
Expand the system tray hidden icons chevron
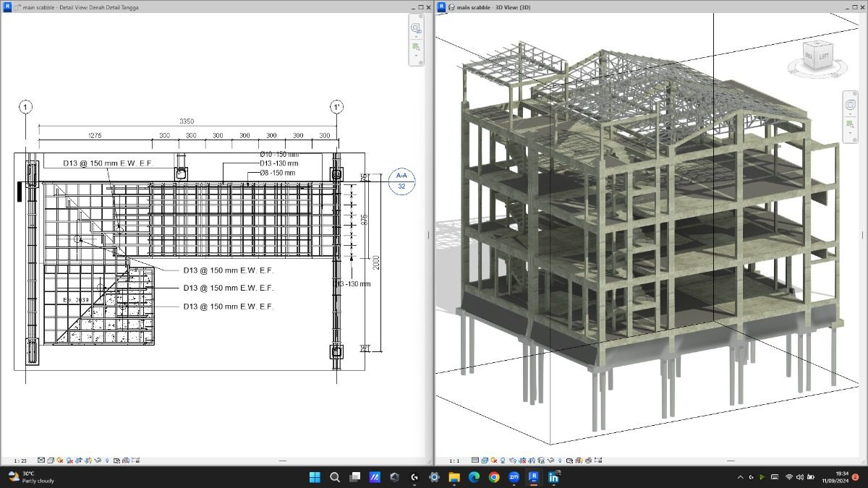pyautogui.click(x=740, y=477)
